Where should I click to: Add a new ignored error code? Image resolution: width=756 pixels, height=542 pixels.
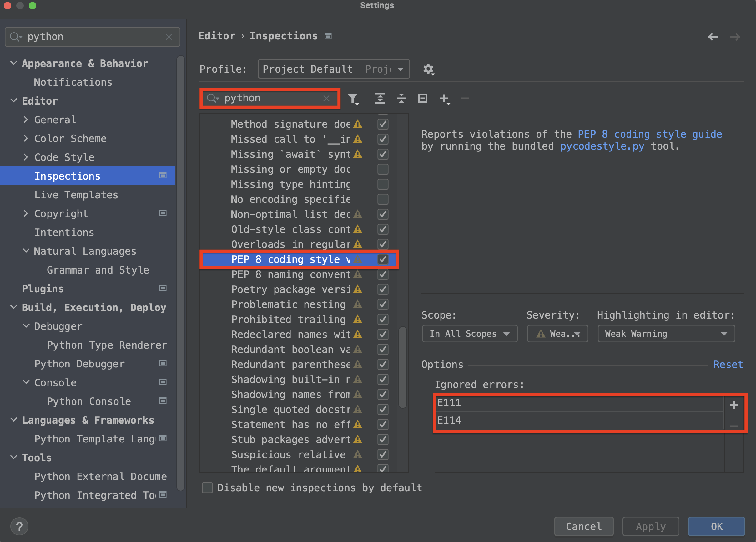click(x=734, y=405)
